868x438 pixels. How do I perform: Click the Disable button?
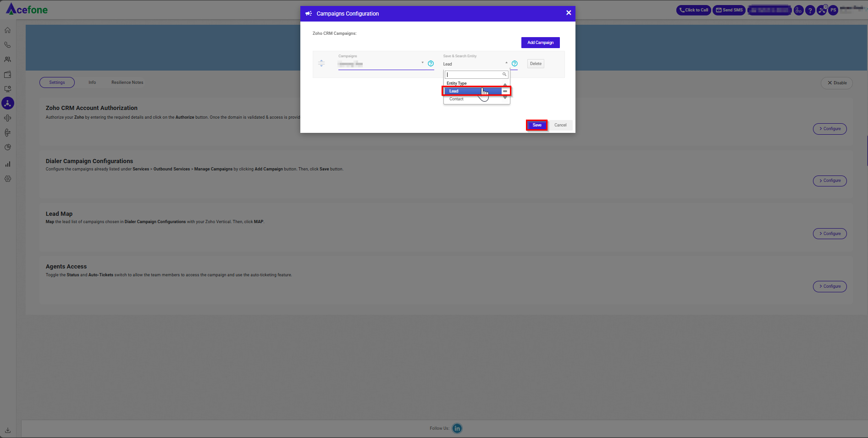(836, 83)
